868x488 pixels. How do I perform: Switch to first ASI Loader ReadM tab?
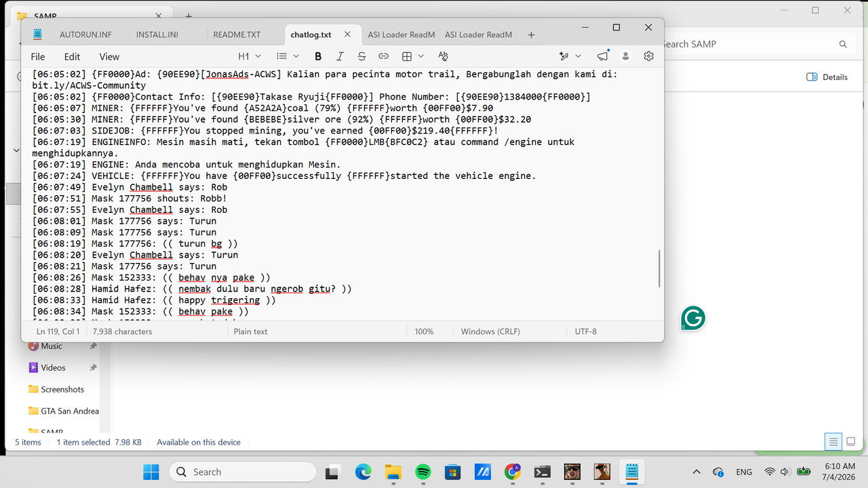401,35
